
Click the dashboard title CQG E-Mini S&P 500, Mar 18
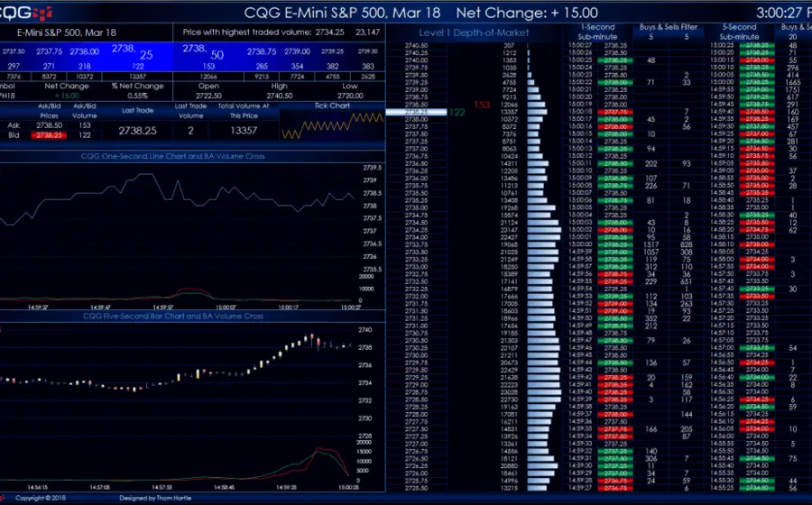coord(342,13)
